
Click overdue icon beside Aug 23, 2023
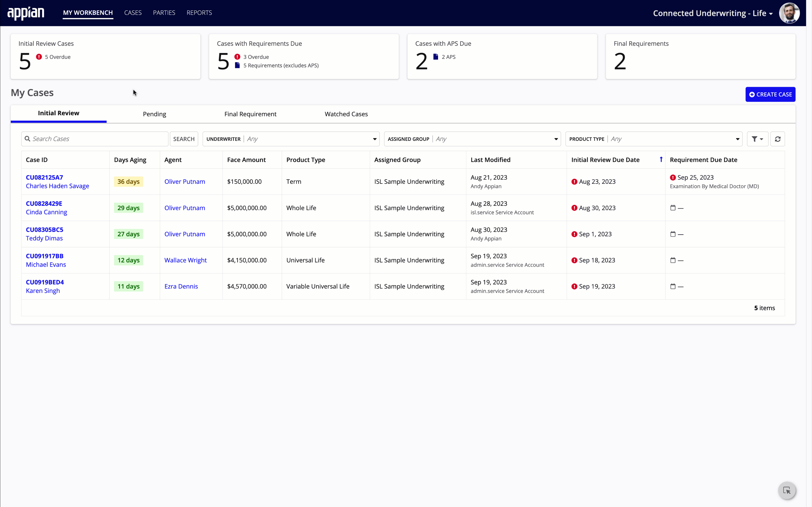(x=575, y=182)
